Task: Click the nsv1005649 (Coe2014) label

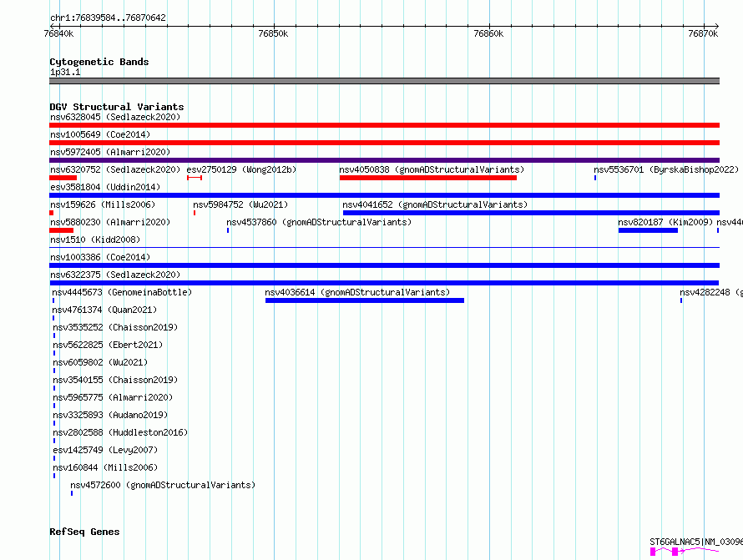Action: 100,134
